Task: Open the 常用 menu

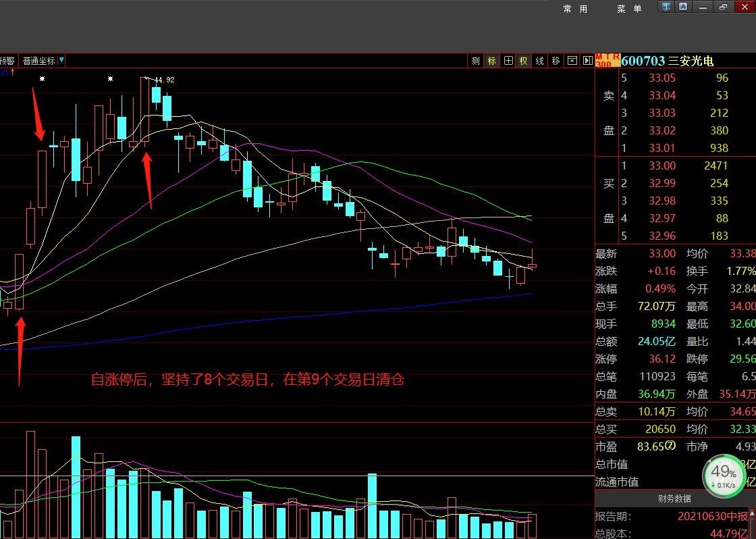Action: pos(575,8)
